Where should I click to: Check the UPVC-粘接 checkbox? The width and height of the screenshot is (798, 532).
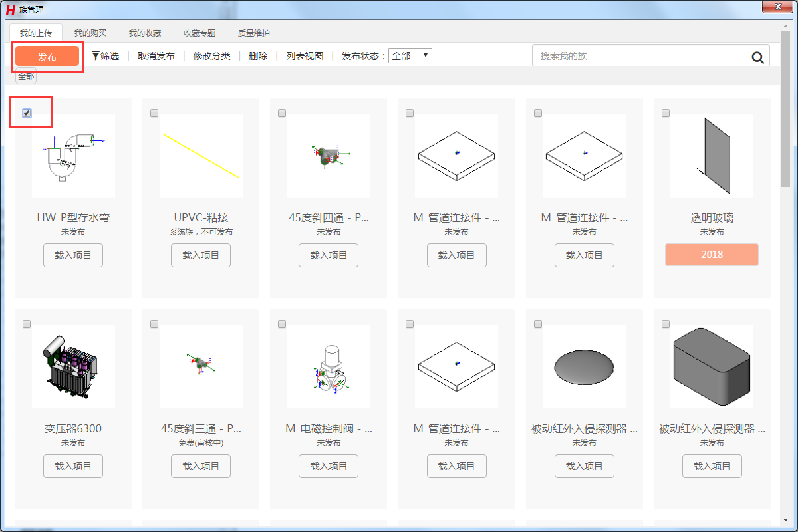pyautogui.click(x=154, y=113)
